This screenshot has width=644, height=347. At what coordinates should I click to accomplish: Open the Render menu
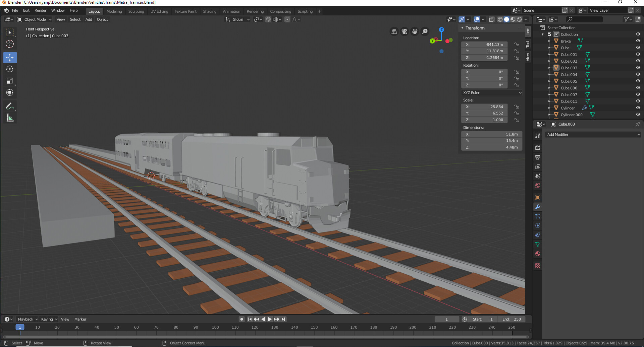coord(40,10)
